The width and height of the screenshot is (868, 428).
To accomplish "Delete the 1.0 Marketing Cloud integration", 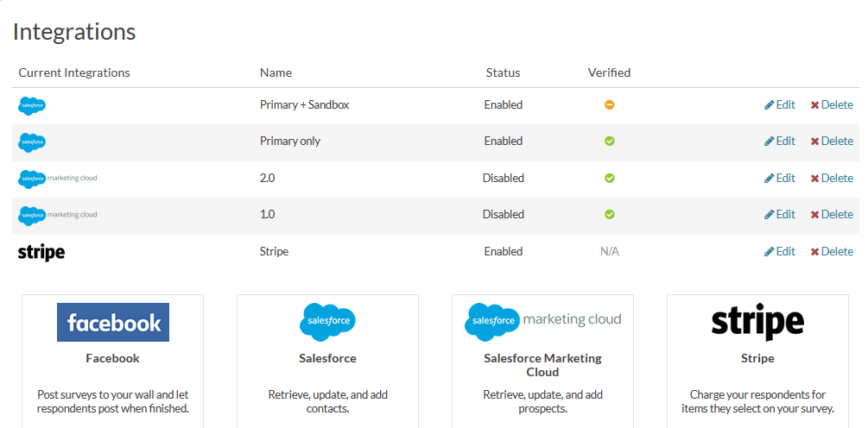I will (832, 215).
